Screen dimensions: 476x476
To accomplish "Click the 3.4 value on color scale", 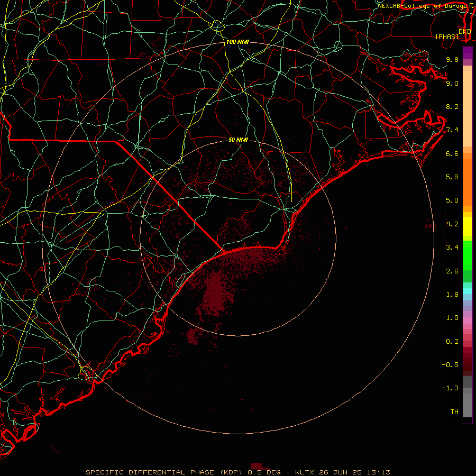I will [452, 248].
